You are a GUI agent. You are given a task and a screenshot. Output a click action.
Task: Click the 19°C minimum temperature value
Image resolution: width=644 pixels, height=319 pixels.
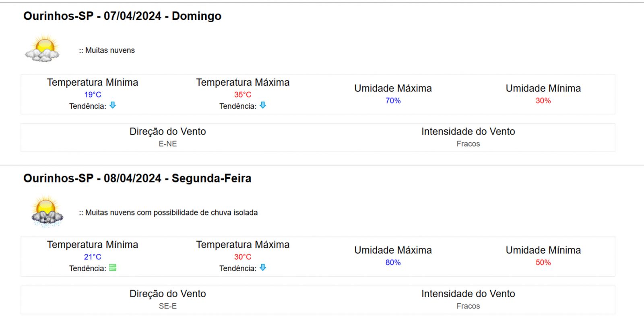pos(93,95)
